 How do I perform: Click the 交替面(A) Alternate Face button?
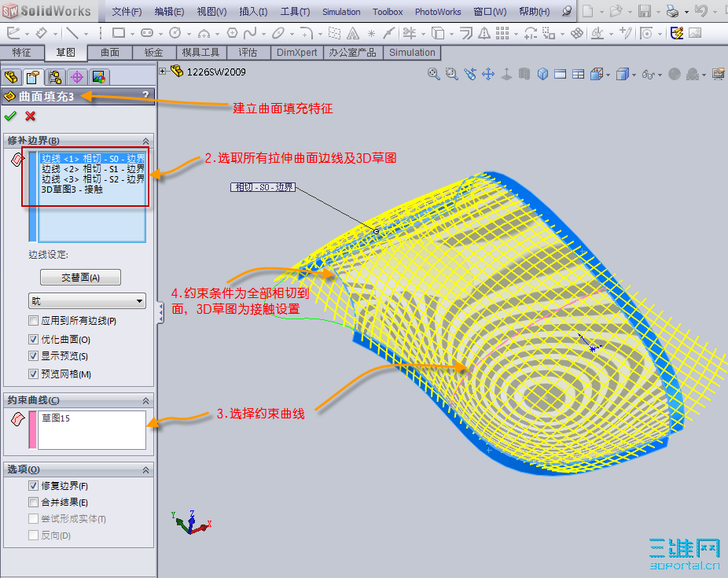[80, 278]
